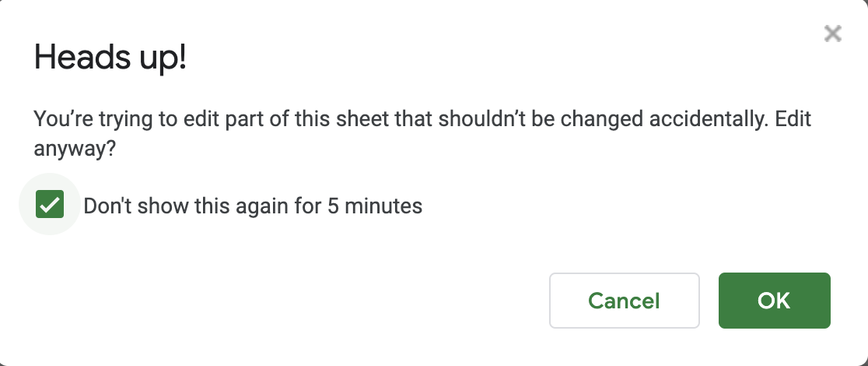Click the gray X icon at dialog corner
The height and width of the screenshot is (366, 868).
point(832,33)
